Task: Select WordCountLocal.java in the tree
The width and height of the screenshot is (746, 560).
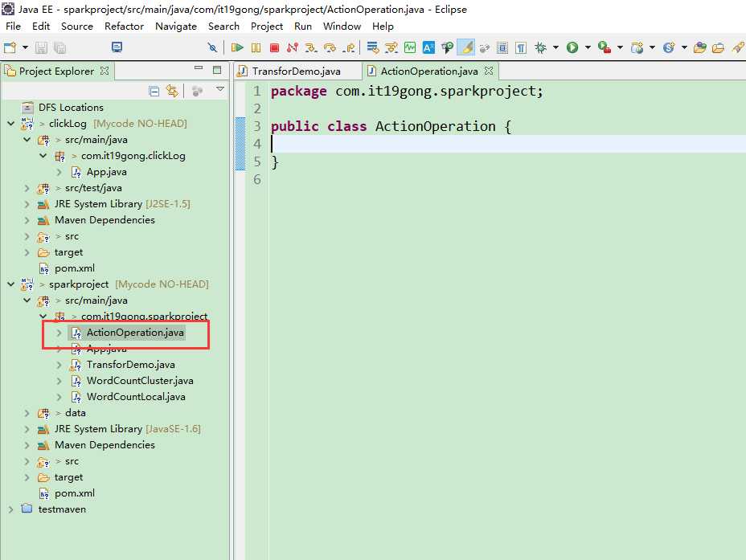Action: click(x=136, y=397)
